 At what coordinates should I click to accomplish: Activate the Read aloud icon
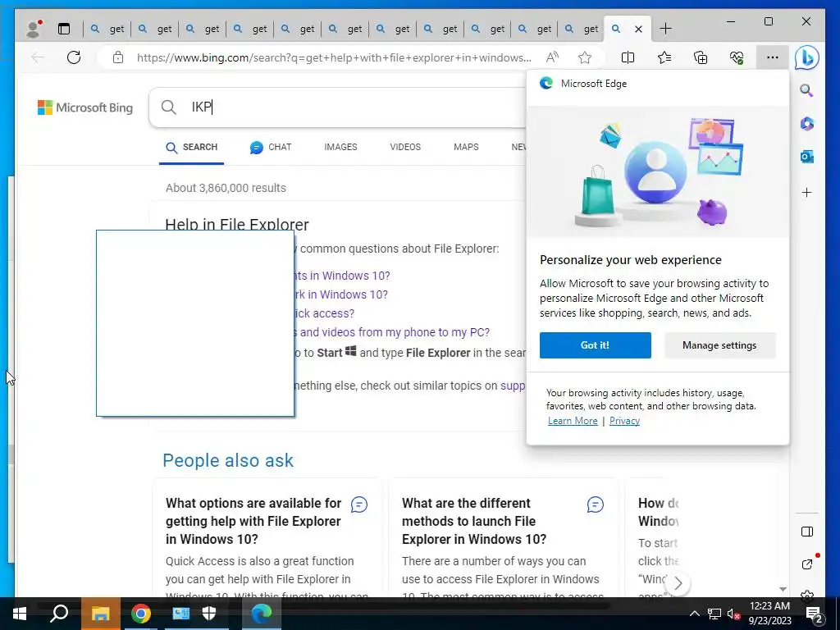pos(552,57)
